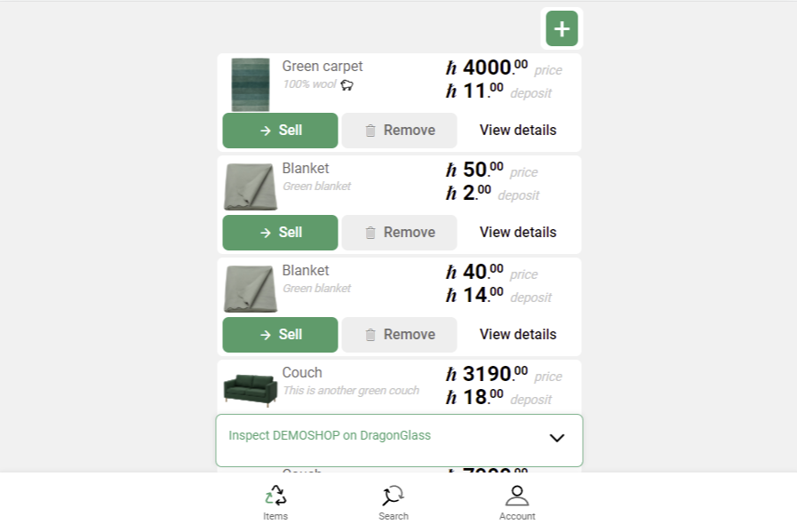Remove the Blanket priced 40.00

(x=399, y=335)
